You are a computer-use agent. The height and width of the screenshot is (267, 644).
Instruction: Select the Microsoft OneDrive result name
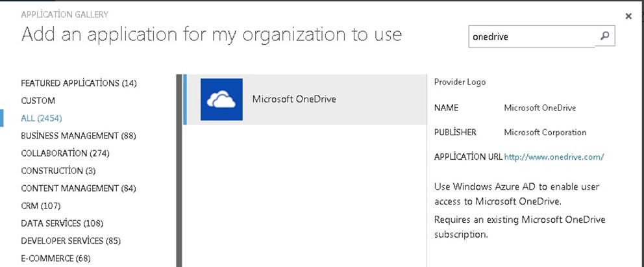(294, 99)
